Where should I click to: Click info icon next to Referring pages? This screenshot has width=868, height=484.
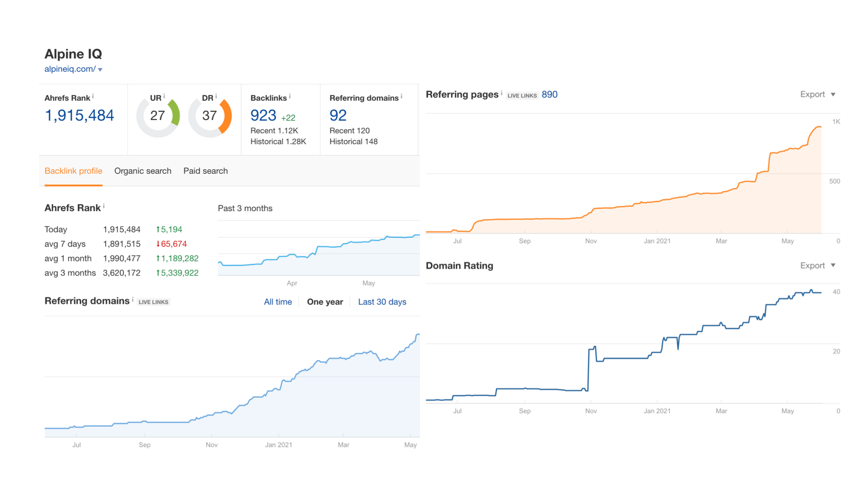click(502, 93)
